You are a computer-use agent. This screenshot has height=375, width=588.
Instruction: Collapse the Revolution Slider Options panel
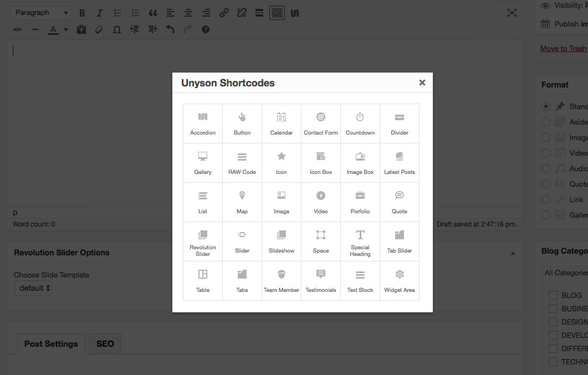coord(513,253)
